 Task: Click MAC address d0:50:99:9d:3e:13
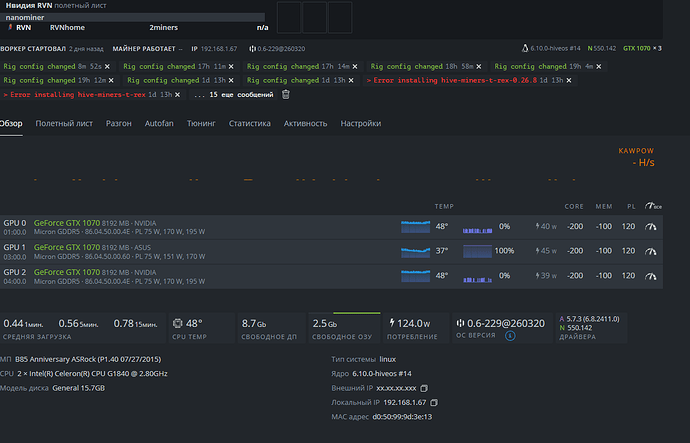pos(402,417)
